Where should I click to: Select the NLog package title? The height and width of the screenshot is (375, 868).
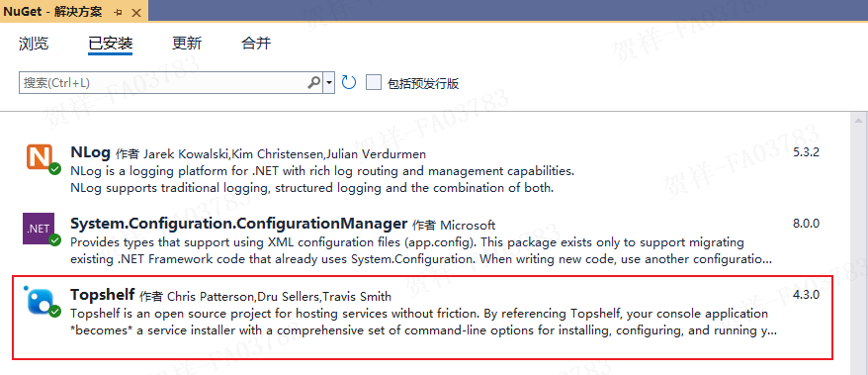[x=91, y=152]
